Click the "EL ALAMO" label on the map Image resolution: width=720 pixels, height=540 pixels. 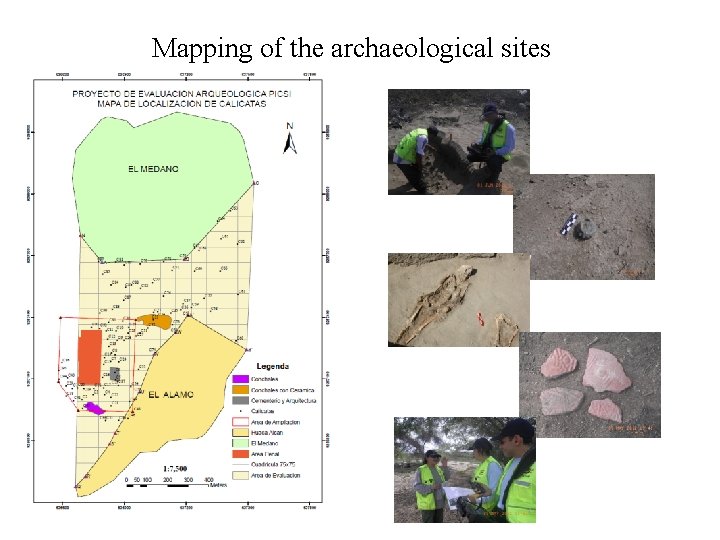point(171,394)
